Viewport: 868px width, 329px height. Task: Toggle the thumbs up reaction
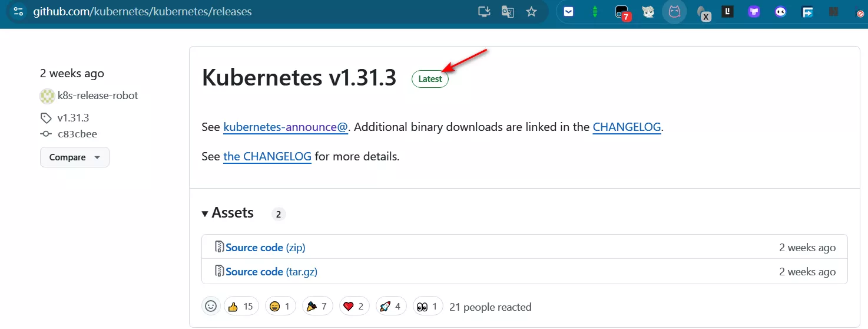241,306
